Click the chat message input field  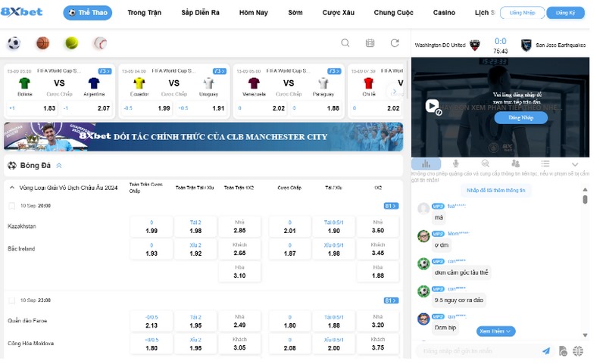(477, 351)
